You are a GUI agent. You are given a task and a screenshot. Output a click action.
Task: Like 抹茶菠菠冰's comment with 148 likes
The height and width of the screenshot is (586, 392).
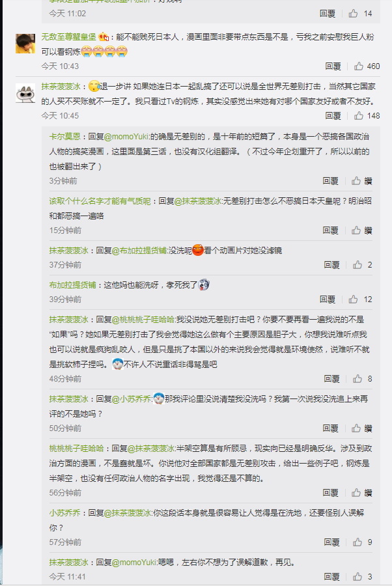tap(359, 115)
